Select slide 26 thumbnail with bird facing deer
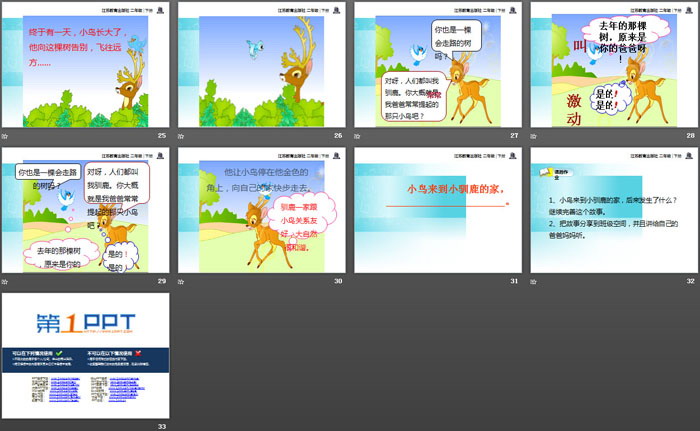Screen dimensions: 700x431 pos(262,65)
